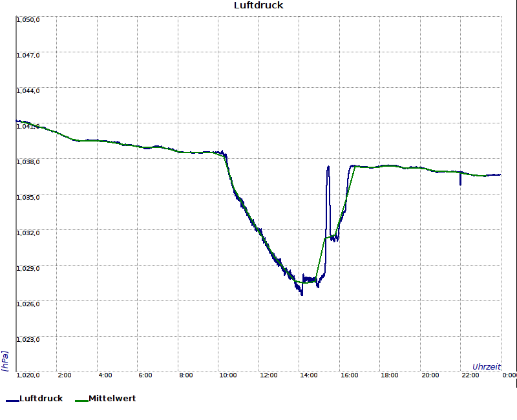Click the 4:00 time label
The image size is (517, 420).
click(105, 375)
